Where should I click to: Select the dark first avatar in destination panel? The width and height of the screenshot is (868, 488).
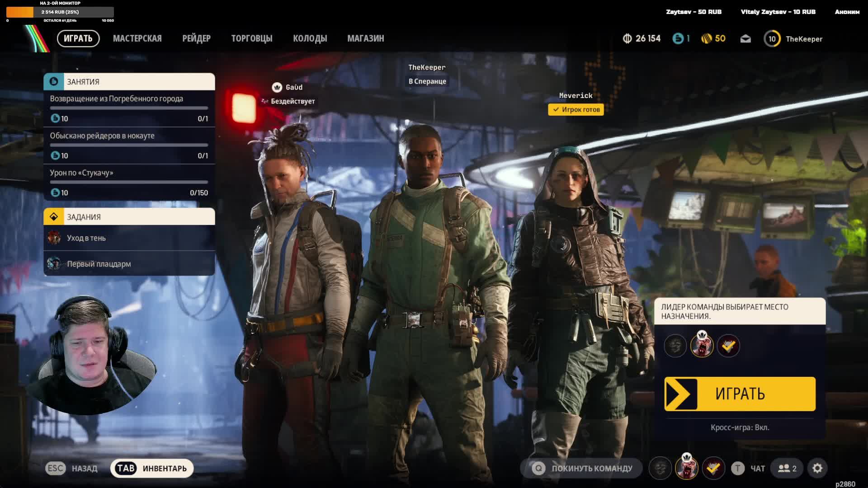[x=675, y=346]
